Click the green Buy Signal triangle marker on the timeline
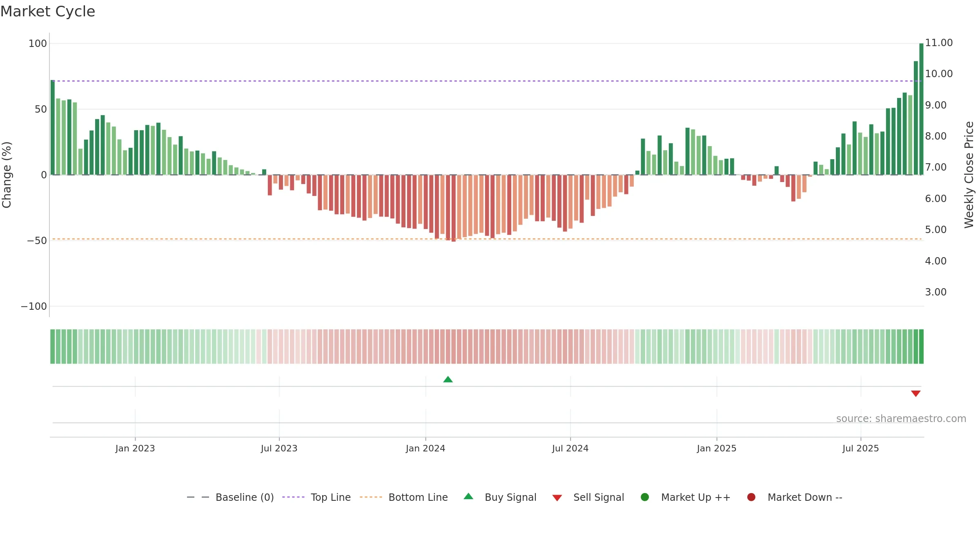Image resolution: width=980 pixels, height=551 pixels. tap(448, 380)
